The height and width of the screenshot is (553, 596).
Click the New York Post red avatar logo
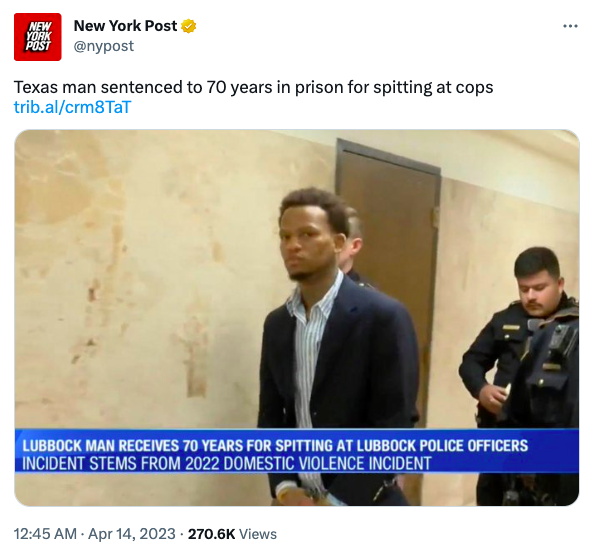(38, 37)
